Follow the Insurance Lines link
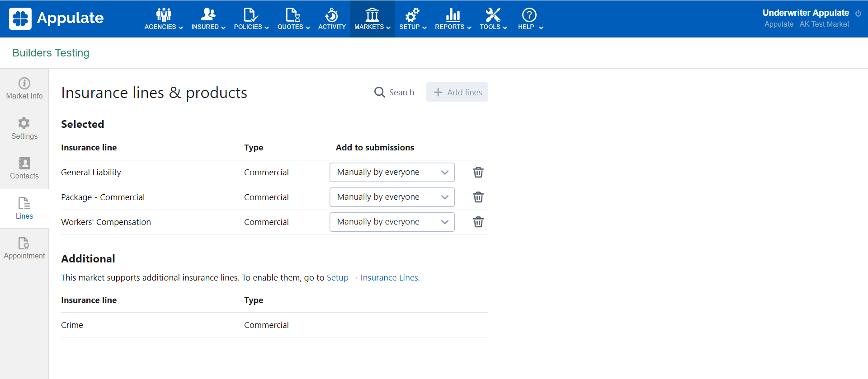This screenshot has height=379, width=868. (389, 278)
